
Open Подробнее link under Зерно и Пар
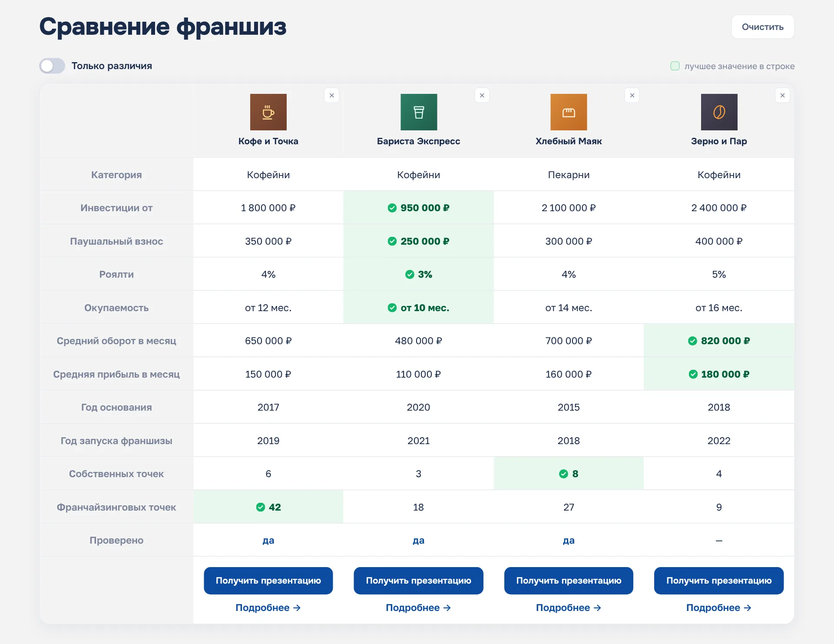[719, 608]
